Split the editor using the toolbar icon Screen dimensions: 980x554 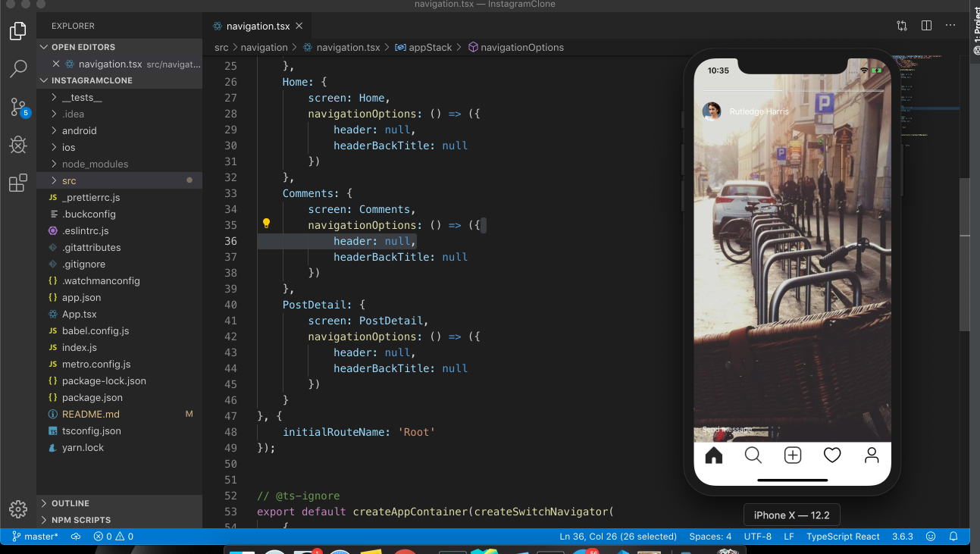click(x=926, y=25)
